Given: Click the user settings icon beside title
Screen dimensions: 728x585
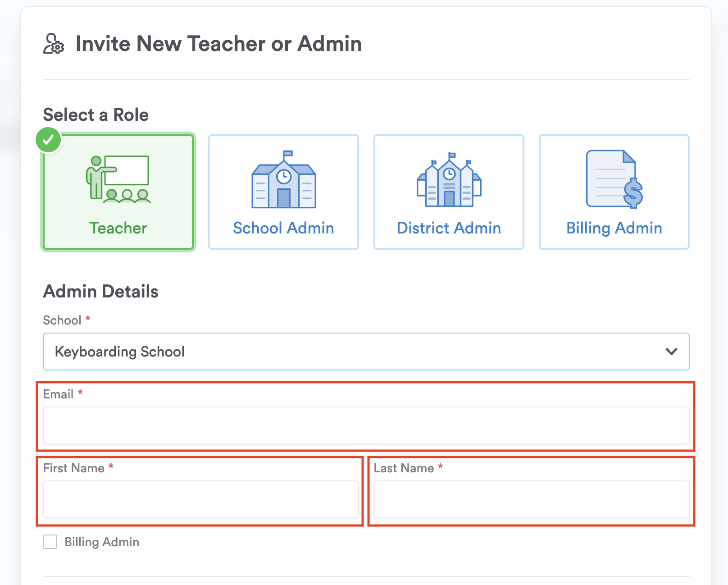Looking at the screenshot, I should pos(54,44).
